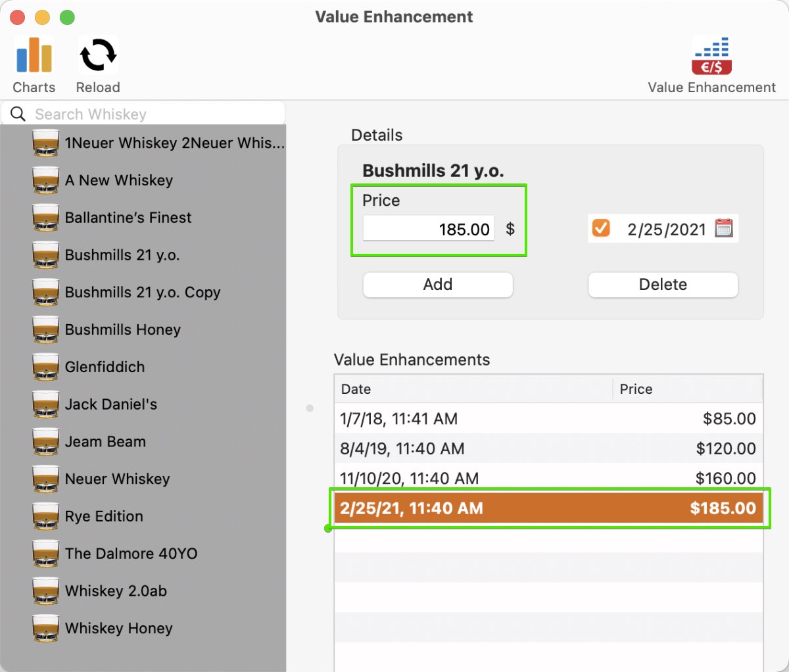
Task: Click the $160.00 price cell
Action: (x=726, y=478)
